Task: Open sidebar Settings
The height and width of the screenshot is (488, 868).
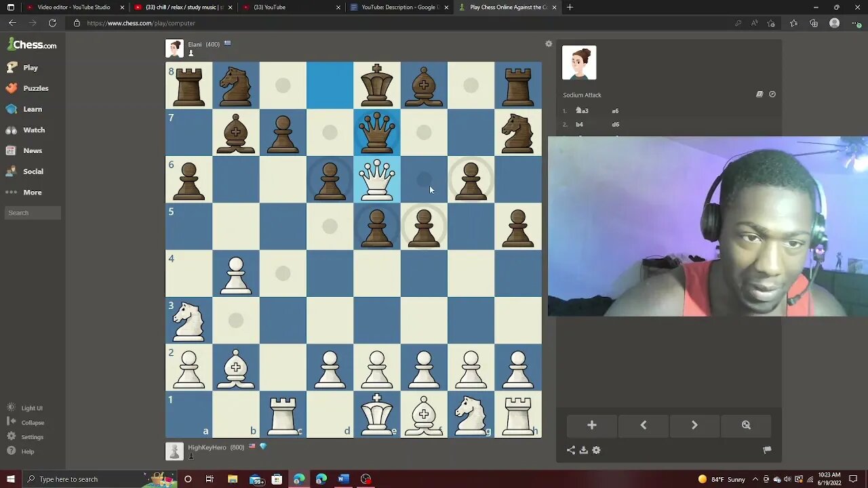Action: coord(26,437)
